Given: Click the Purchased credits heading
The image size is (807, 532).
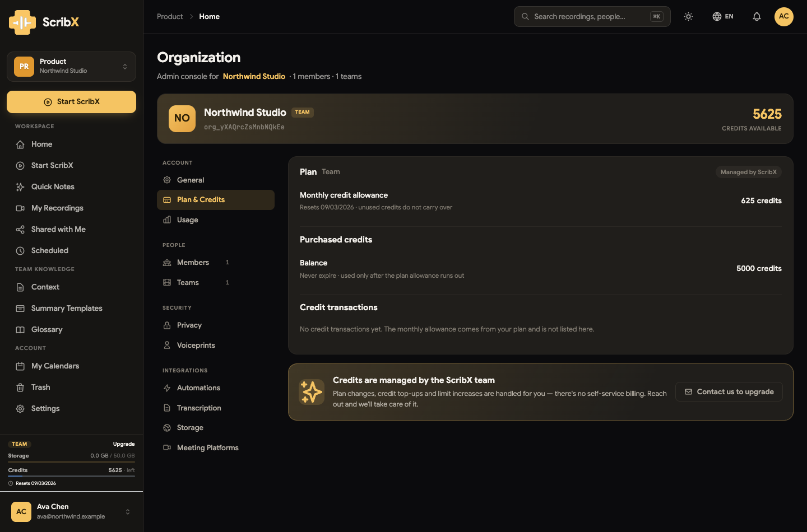Looking at the screenshot, I should click(336, 240).
